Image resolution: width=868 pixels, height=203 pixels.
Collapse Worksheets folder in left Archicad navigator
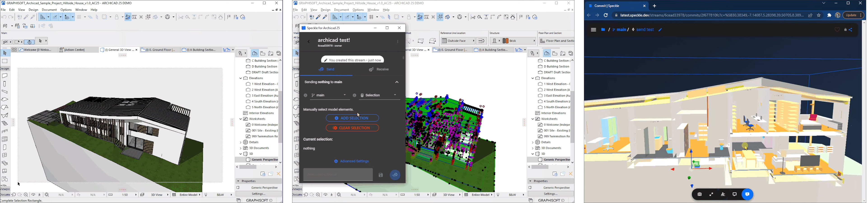click(x=240, y=119)
